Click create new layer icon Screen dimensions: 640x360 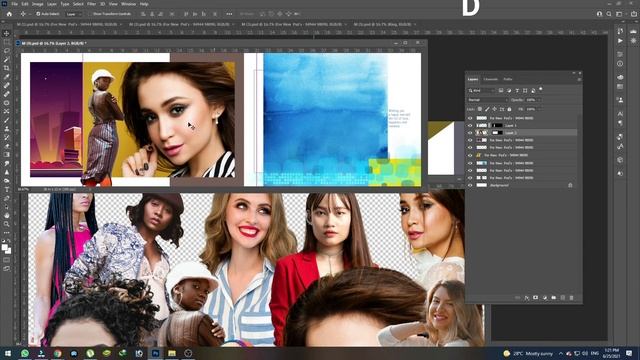tap(562, 298)
